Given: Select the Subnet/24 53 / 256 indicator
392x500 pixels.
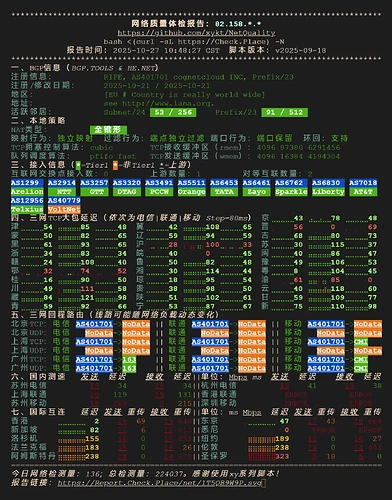Looking at the screenshot, I should 173,112.
